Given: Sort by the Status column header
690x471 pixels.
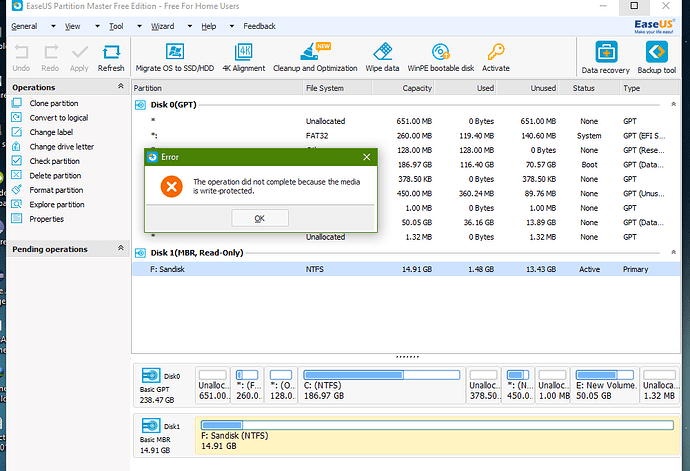Looking at the screenshot, I should click(x=590, y=88).
